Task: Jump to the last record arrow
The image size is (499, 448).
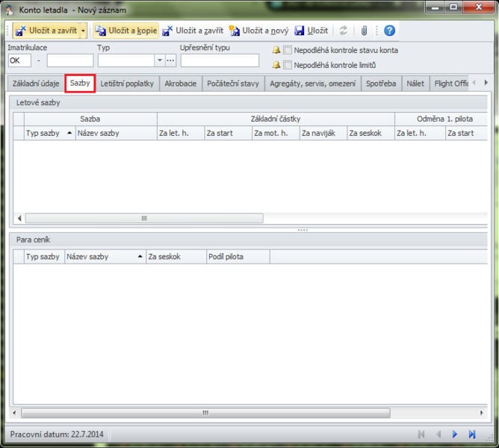Action: pyautogui.click(x=472, y=434)
